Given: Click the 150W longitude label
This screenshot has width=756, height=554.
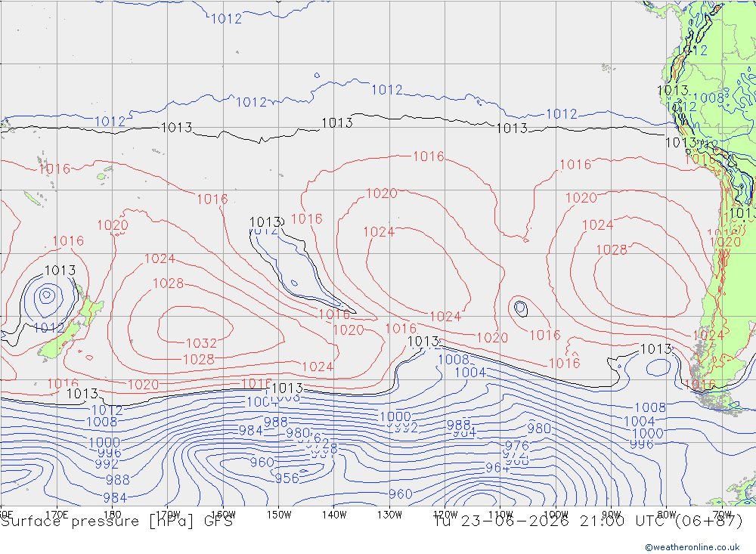Looking at the screenshot, I should (x=279, y=515).
